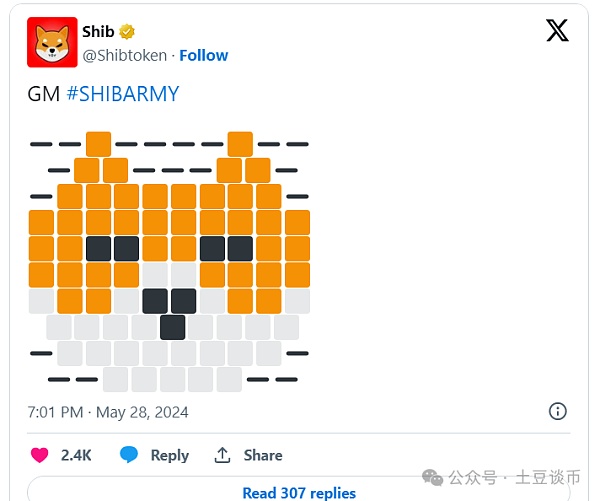The height and width of the screenshot is (501, 600).
Task: Follow the Shib account
Action: pyautogui.click(x=204, y=55)
